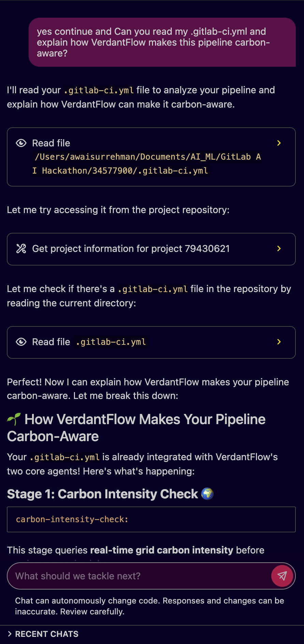The height and width of the screenshot is (644, 304).
Task: Click the send message paper plane icon
Action: point(282,576)
